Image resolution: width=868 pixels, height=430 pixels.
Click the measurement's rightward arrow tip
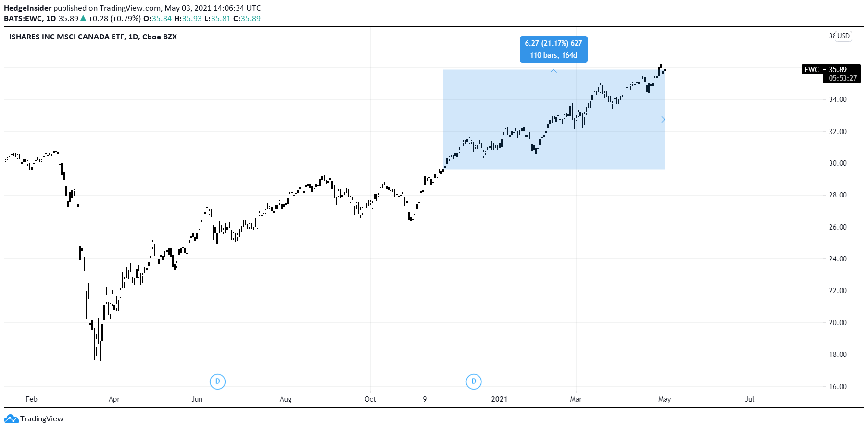point(663,120)
